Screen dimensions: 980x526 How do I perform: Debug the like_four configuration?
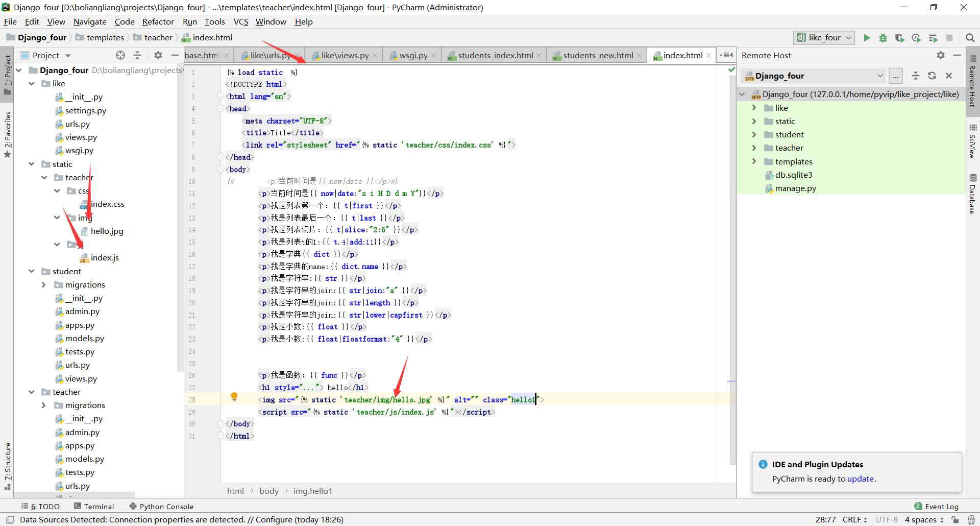[883, 38]
